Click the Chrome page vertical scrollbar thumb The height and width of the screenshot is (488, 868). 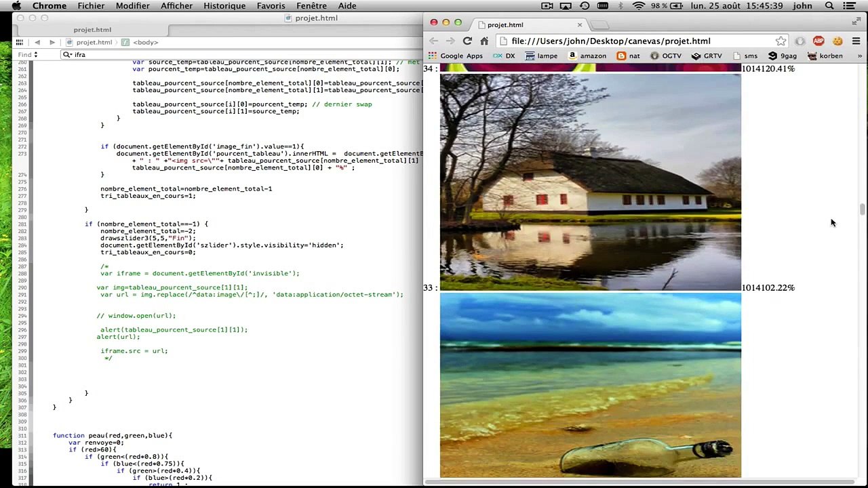coord(863,209)
